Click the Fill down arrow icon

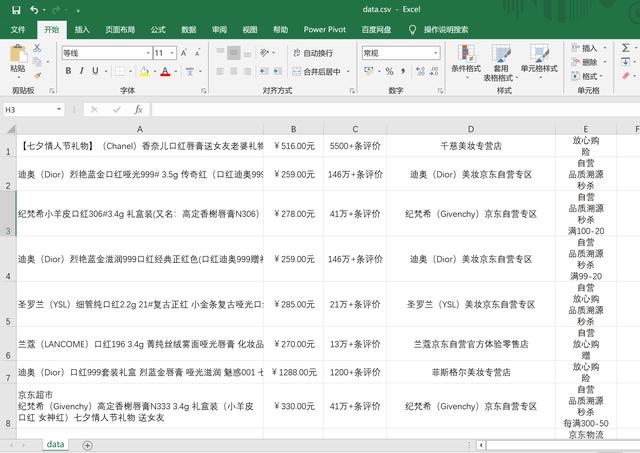click(625, 62)
